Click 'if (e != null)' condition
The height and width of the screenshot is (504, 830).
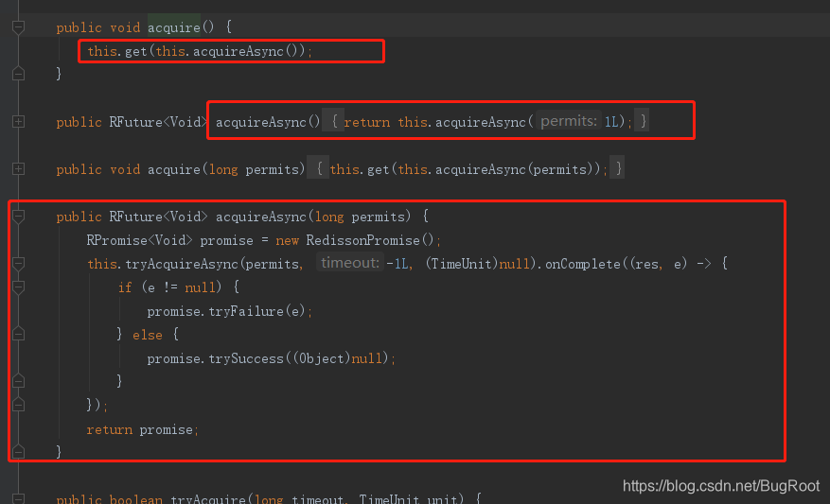[x=170, y=287]
